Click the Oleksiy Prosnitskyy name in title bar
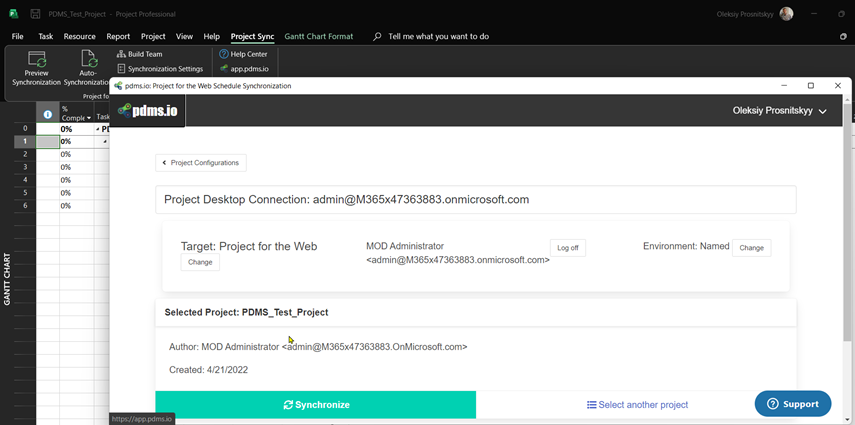This screenshot has width=855, height=425. [746, 14]
